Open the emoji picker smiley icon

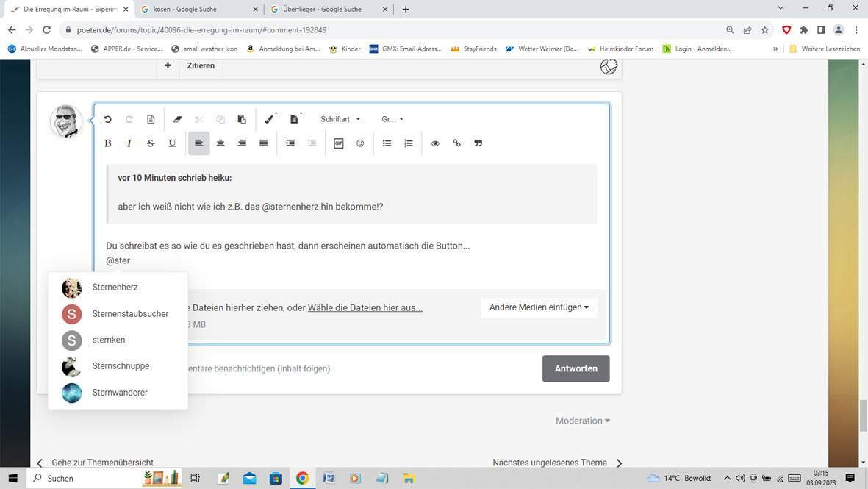[x=360, y=143]
